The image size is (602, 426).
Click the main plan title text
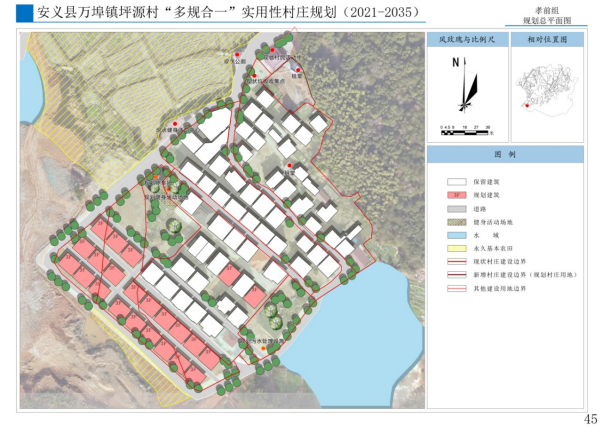point(214,14)
